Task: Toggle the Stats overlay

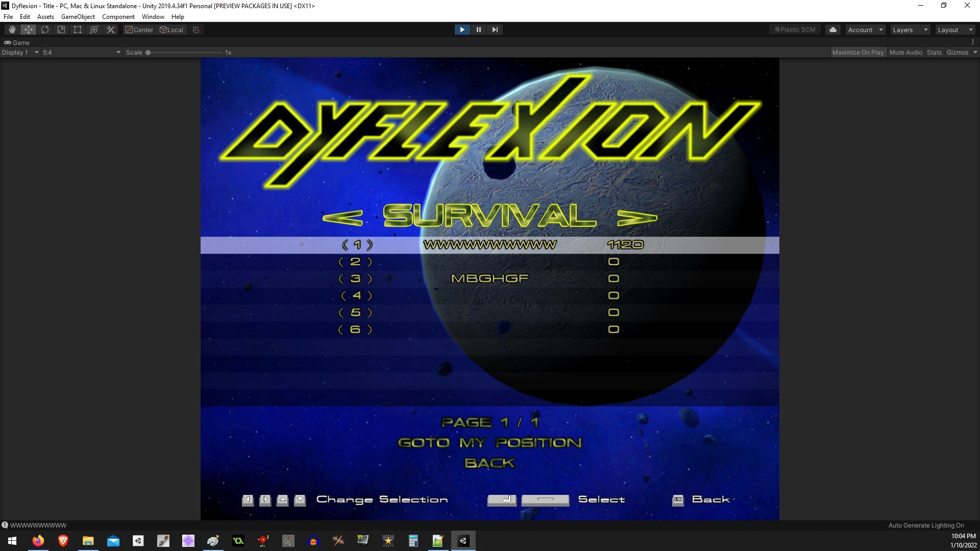Action: 934,53
